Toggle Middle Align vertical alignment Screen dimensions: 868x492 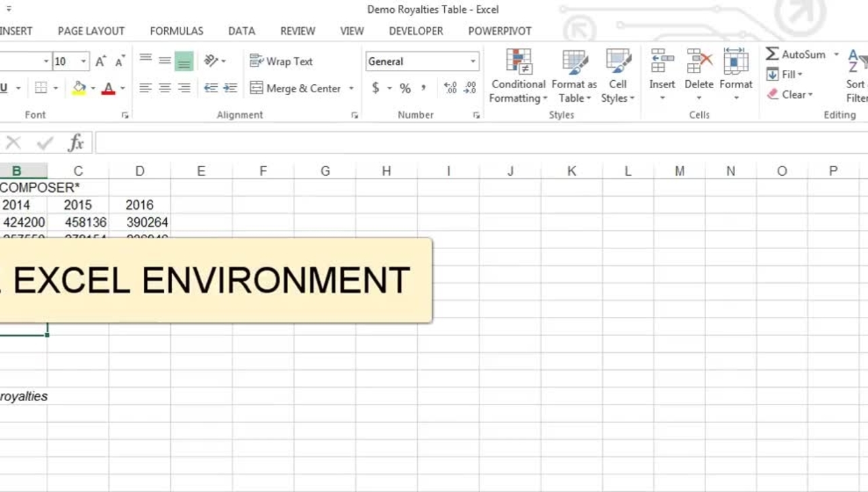click(165, 62)
